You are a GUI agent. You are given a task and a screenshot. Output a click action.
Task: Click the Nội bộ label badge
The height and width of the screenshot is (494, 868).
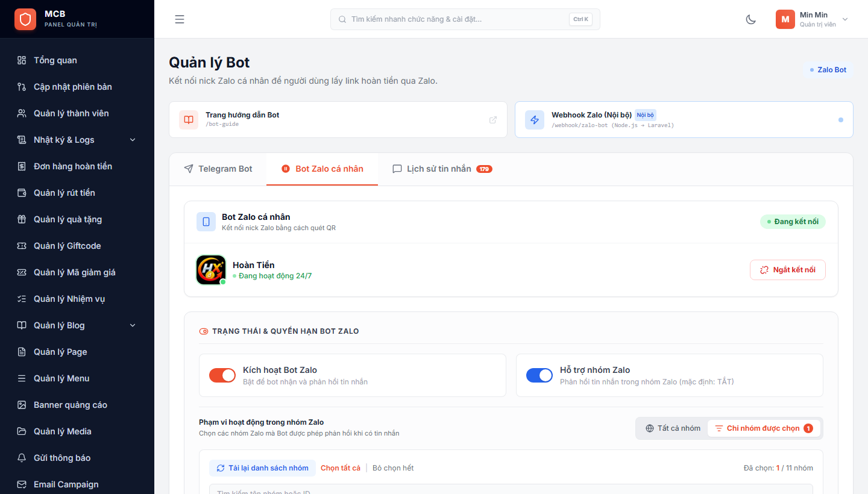[646, 114]
